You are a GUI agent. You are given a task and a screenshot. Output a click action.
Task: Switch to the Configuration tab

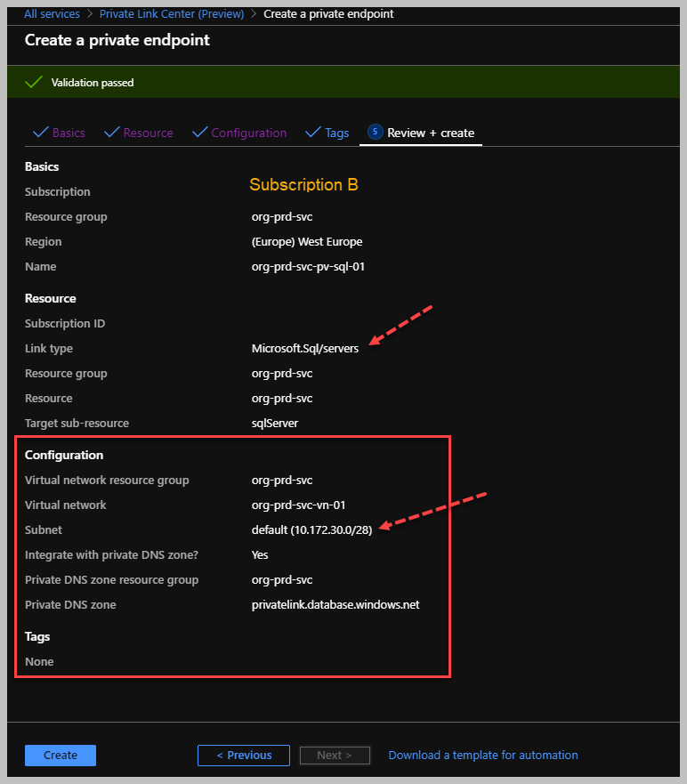point(249,133)
